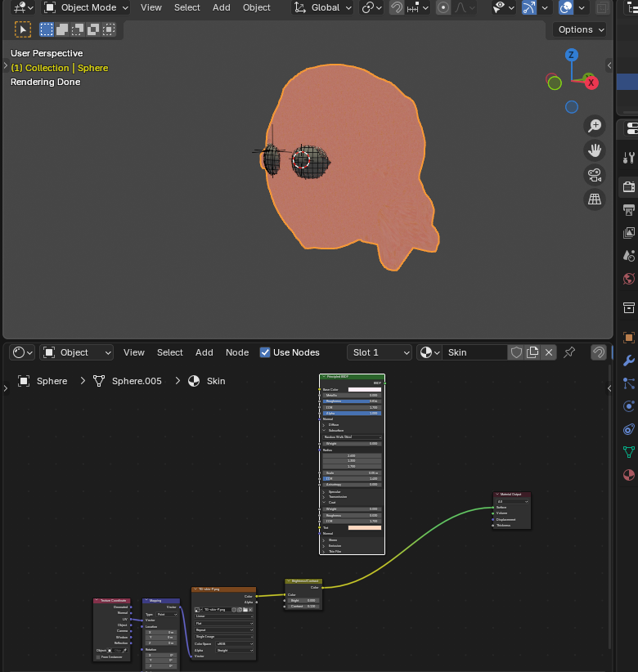Open the Particles properties tab
638x672 pixels.
[628, 383]
